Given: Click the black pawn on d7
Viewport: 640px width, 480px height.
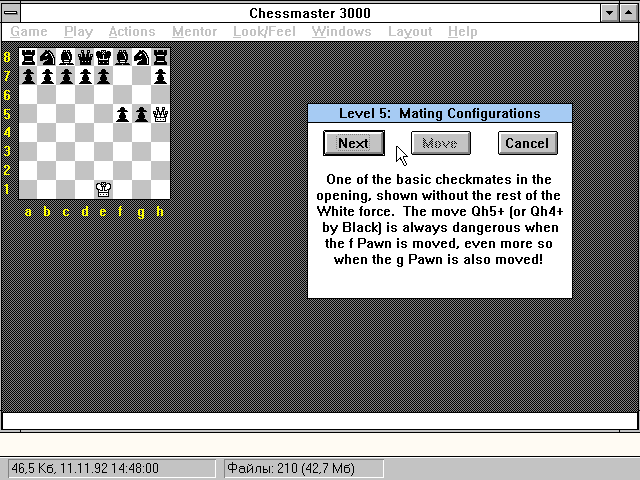Looking at the screenshot, I should click(85, 76).
